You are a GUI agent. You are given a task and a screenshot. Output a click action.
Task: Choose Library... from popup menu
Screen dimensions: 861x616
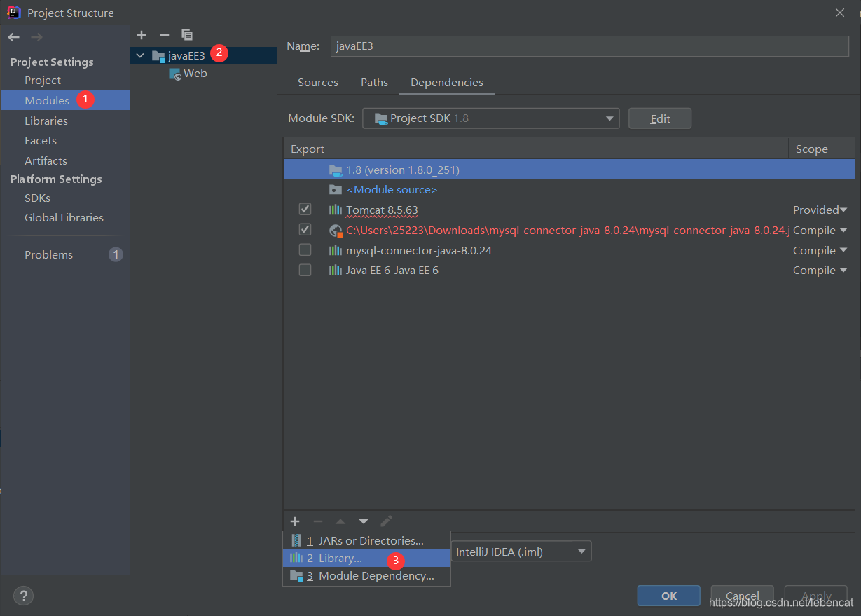pos(366,559)
